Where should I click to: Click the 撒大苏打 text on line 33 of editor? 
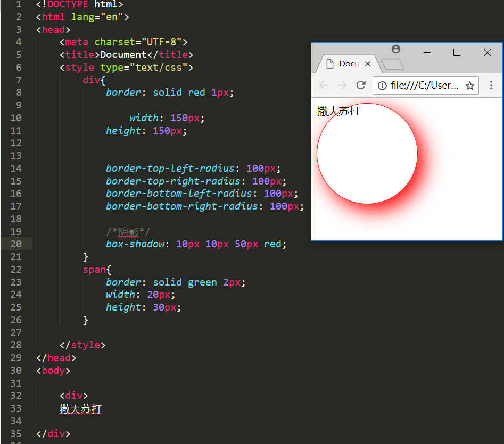point(80,409)
